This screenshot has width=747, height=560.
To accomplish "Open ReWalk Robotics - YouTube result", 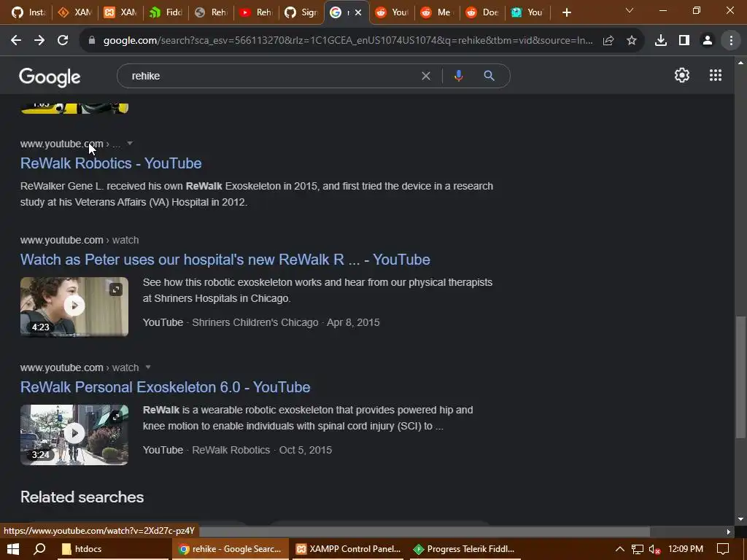I will coord(111,163).
